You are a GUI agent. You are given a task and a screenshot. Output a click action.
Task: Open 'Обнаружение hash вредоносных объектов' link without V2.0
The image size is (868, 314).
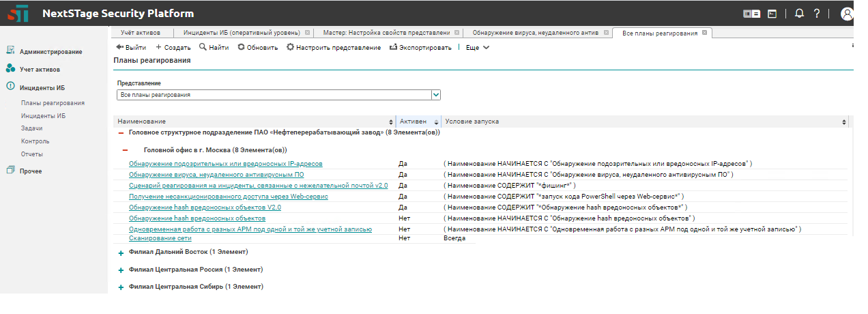[x=197, y=218]
